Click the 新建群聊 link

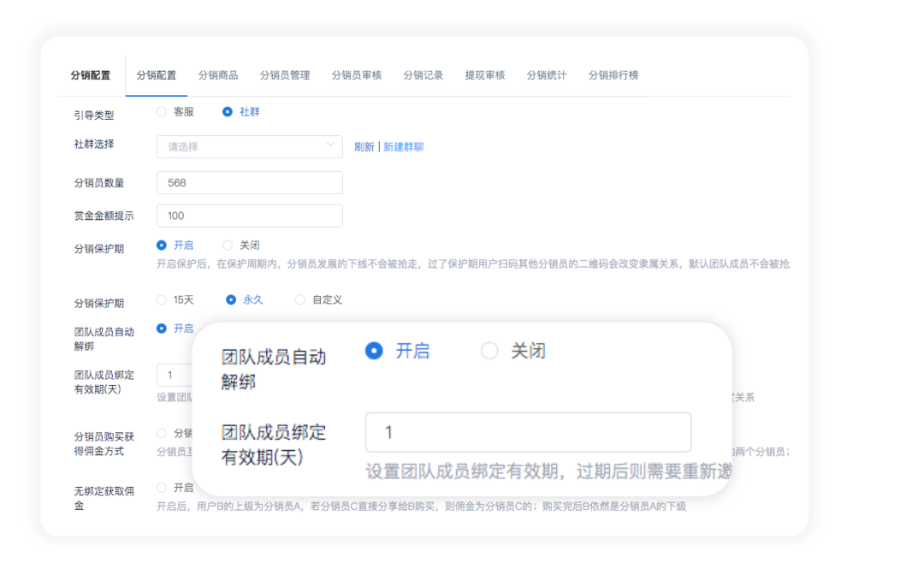tap(404, 146)
